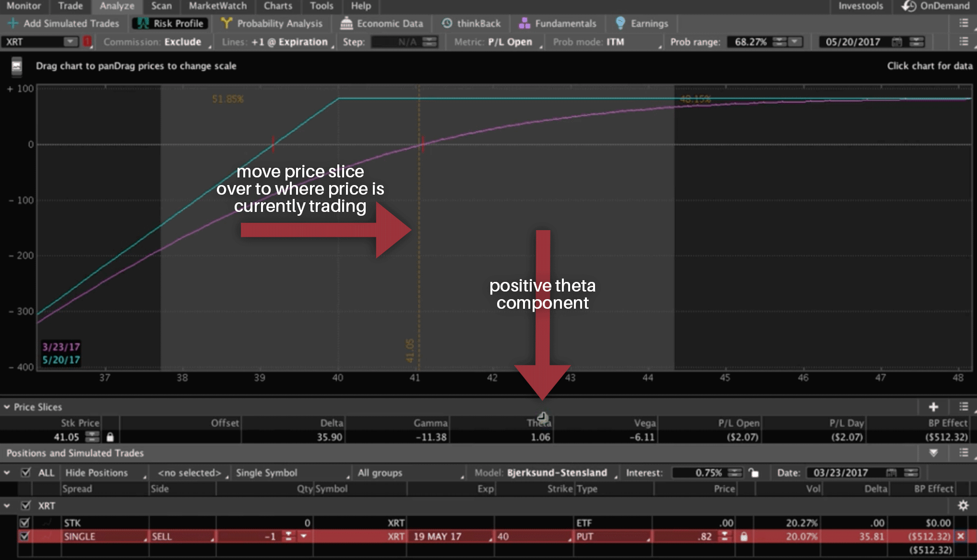Click the chart mode icon next to Drag chart

[17, 66]
